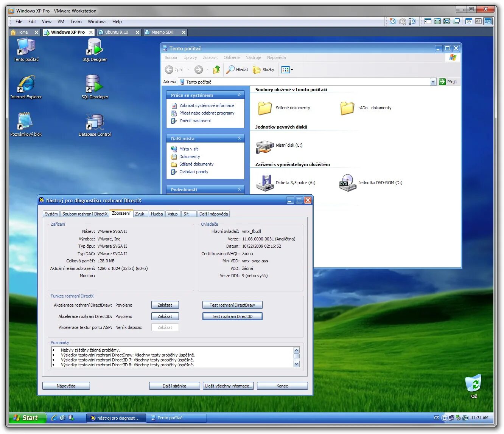Open the VM menu in VMware
The height and width of the screenshot is (434, 504).
click(x=61, y=22)
